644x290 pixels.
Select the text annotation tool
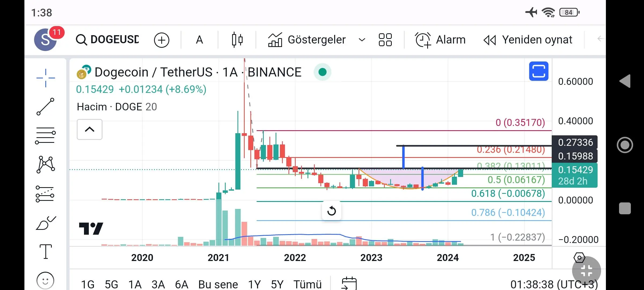click(46, 252)
